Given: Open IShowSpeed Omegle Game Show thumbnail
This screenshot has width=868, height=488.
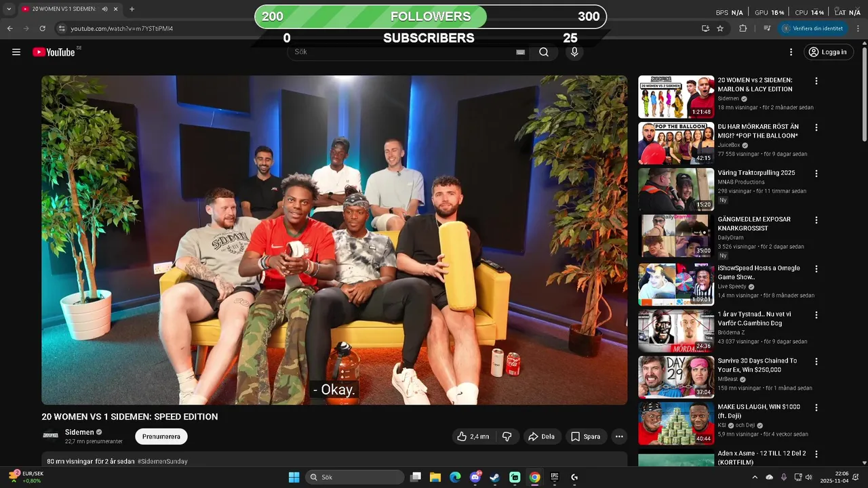Looking at the screenshot, I should (676, 285).
